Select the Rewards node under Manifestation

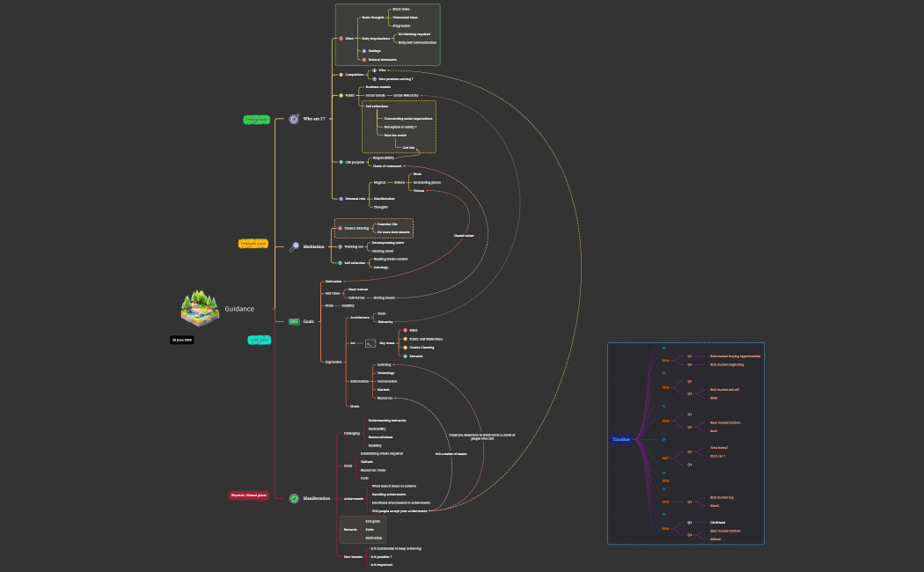point(350,530)
